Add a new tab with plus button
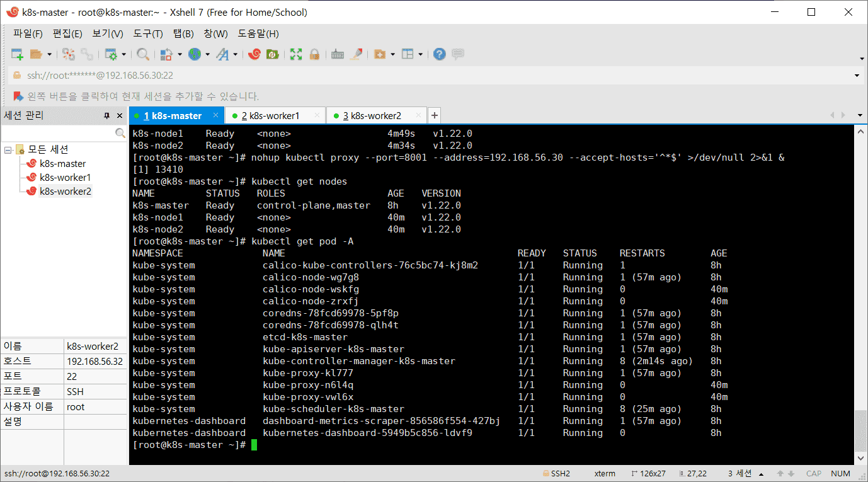 (435, 116)
